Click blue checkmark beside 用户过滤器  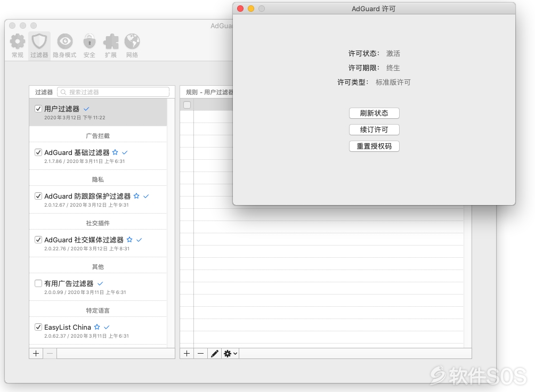86,109
